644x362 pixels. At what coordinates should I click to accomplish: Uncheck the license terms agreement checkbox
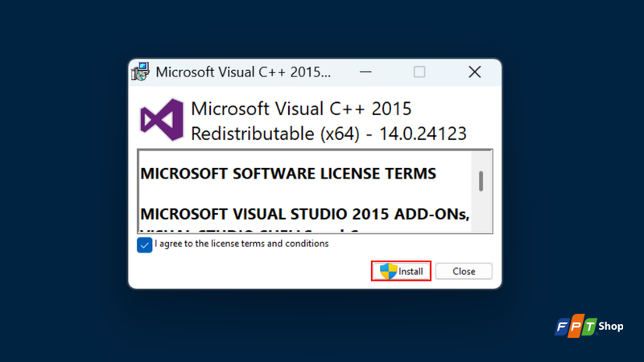145,245
